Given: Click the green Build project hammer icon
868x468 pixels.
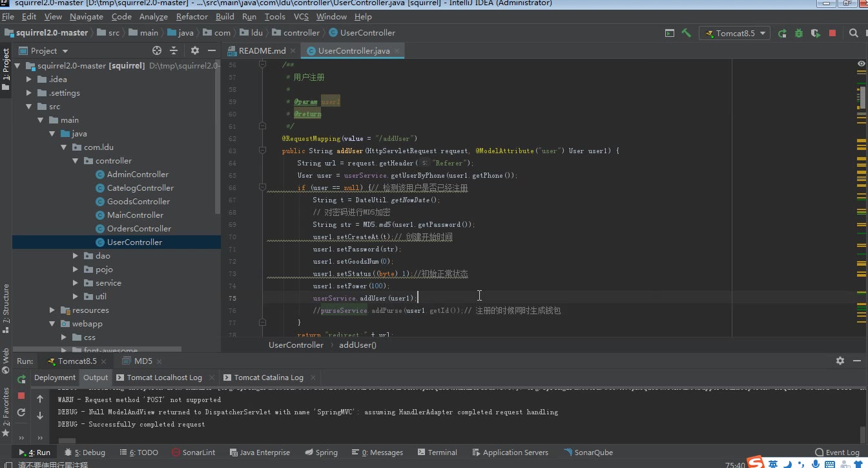Looking at the screenshot, I should point(686,33).
